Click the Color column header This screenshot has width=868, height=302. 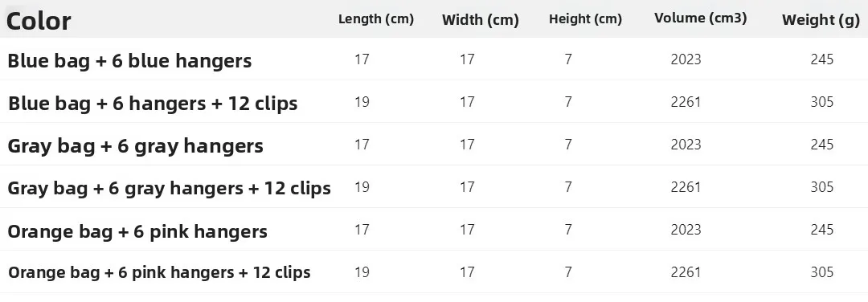click(39, 21)
